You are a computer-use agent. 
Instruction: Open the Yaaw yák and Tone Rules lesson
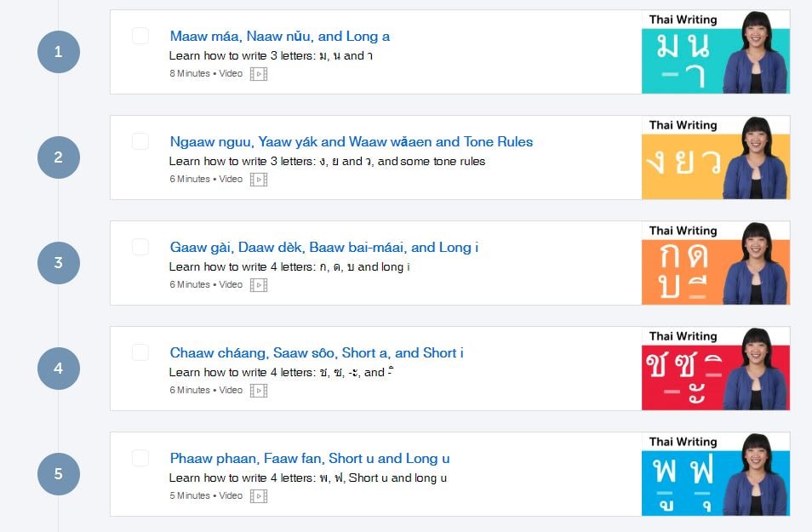[351, 142]
